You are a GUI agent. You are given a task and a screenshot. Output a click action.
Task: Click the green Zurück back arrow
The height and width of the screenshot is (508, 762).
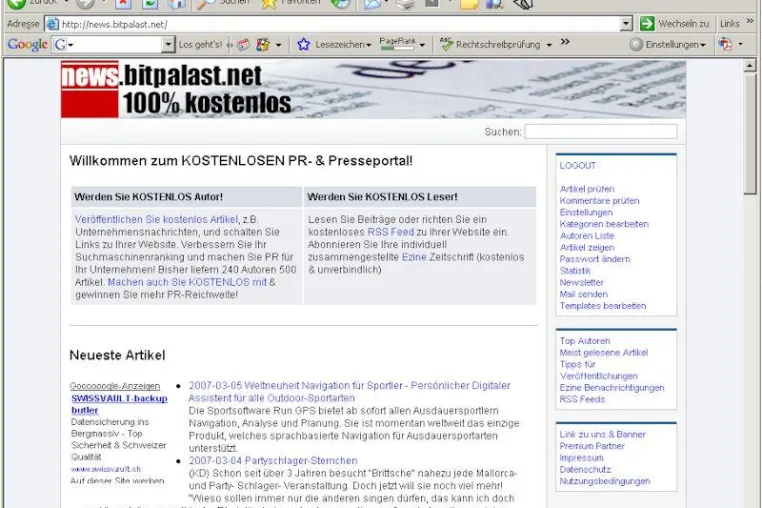pos(17,4)
